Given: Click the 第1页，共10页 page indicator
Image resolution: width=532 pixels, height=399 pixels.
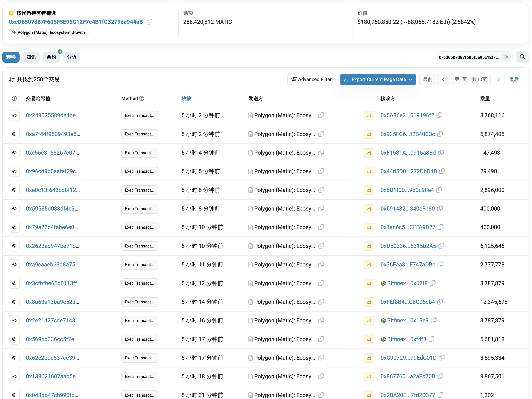Looking at the screenshot, I should click(471, 80).
